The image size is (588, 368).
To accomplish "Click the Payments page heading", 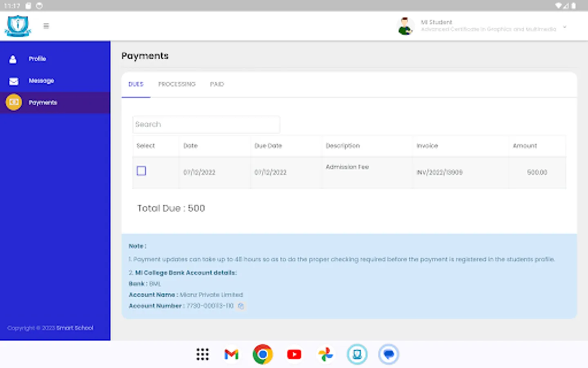I will (x=145, y=56).
